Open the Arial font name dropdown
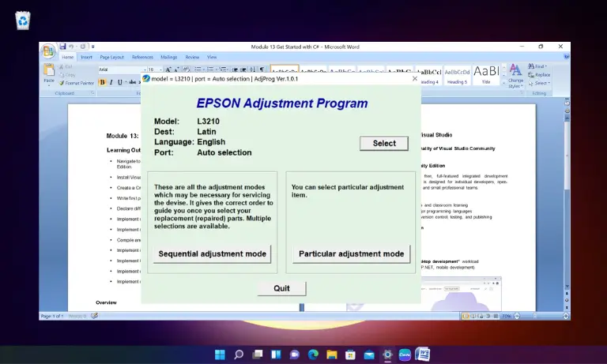 (144, 69)
